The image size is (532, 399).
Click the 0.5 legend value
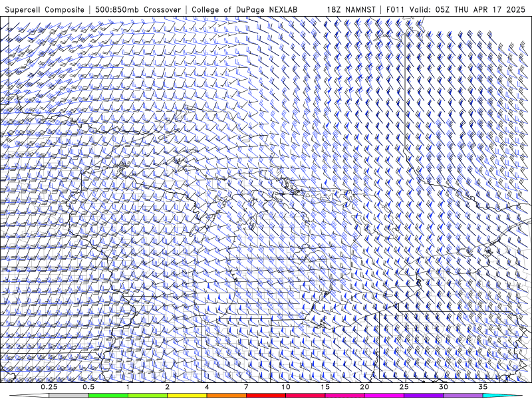click(x=88, y=387)
